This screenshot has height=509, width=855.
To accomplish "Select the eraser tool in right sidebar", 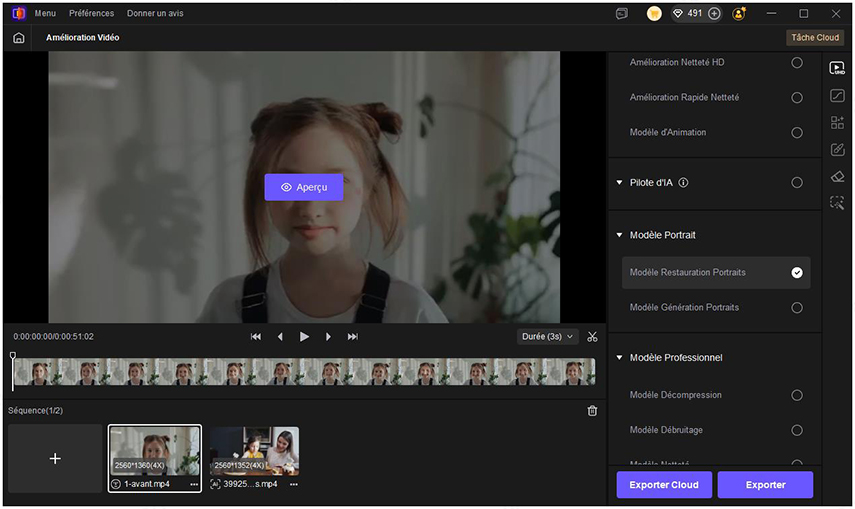I will (837, 176).
